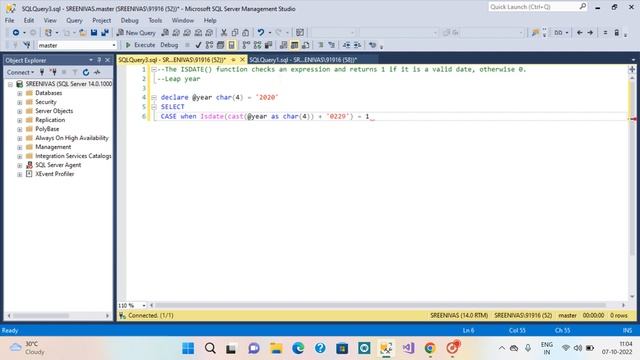Open Google Chrome from the taskbar
Screen dimensions: 640x360
pyautogui.click(x=430, y=348)
